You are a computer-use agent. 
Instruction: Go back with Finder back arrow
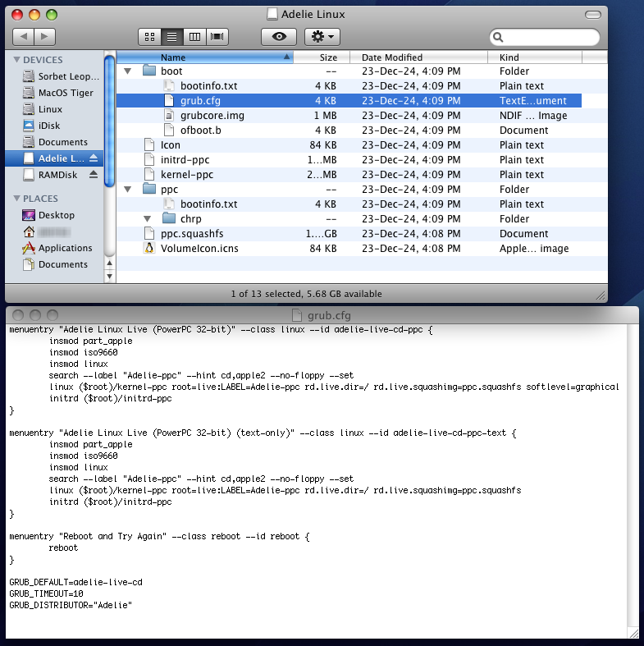coord(24,37)
